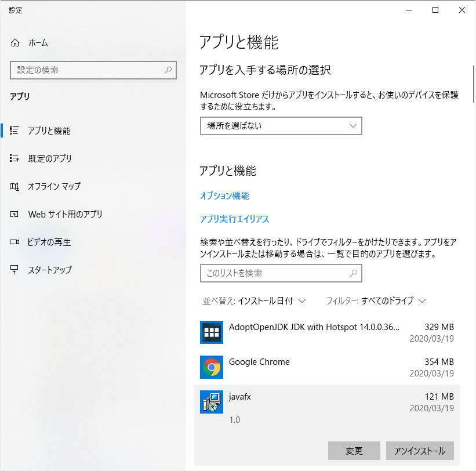Select アプリと機能 in the sidebar
476x471 pixels.
point(93,131)
